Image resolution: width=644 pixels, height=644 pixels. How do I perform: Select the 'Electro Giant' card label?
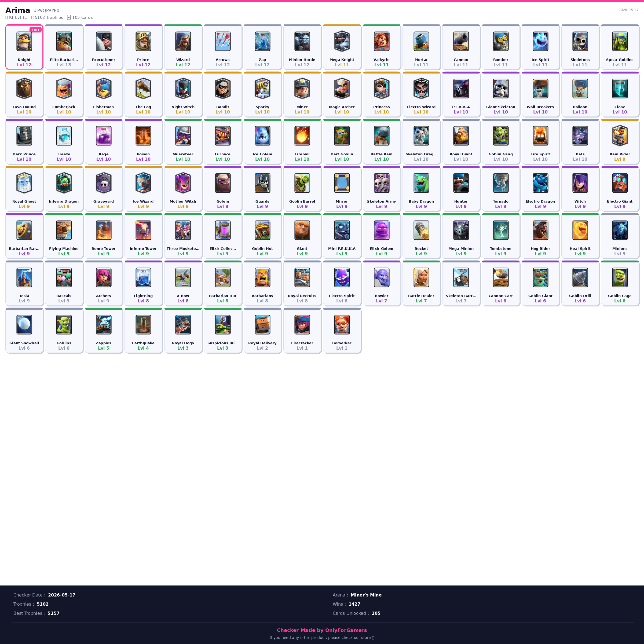coord(620,201)
